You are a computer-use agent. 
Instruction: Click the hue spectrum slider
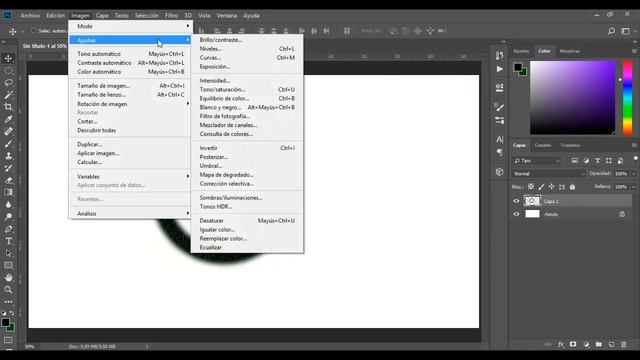(x=627, y=98)
